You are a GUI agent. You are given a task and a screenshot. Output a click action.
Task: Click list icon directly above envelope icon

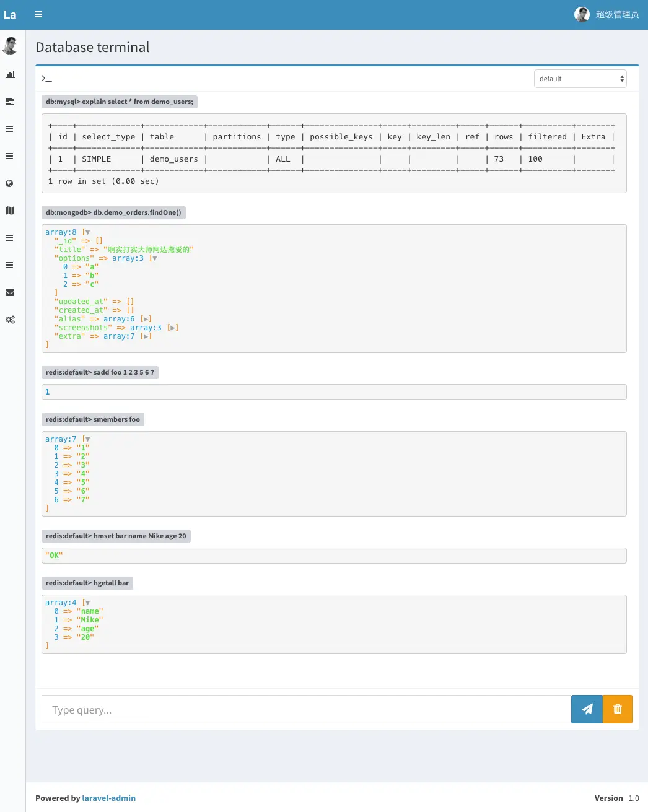pos(9,265)
